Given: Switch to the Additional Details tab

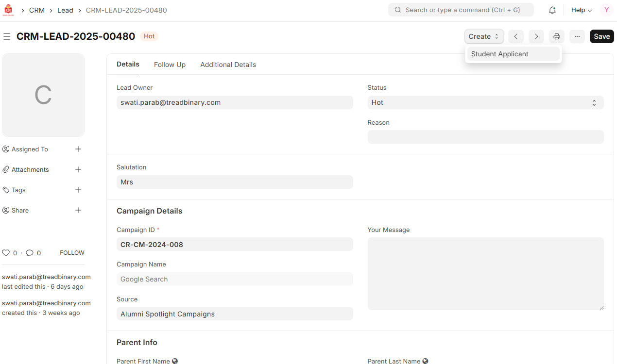Looking at the screenshot, I should click(x=228, y=65).
